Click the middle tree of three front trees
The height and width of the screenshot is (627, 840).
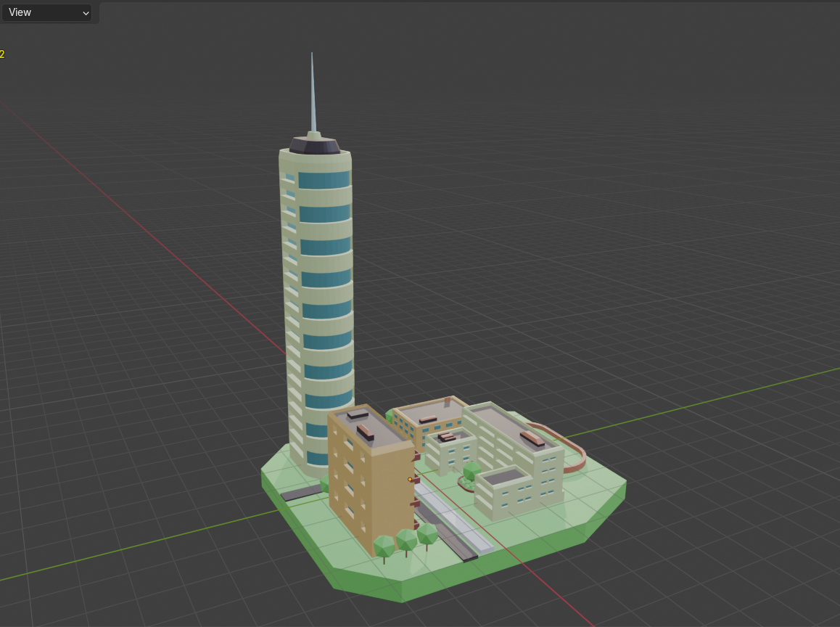406,540
